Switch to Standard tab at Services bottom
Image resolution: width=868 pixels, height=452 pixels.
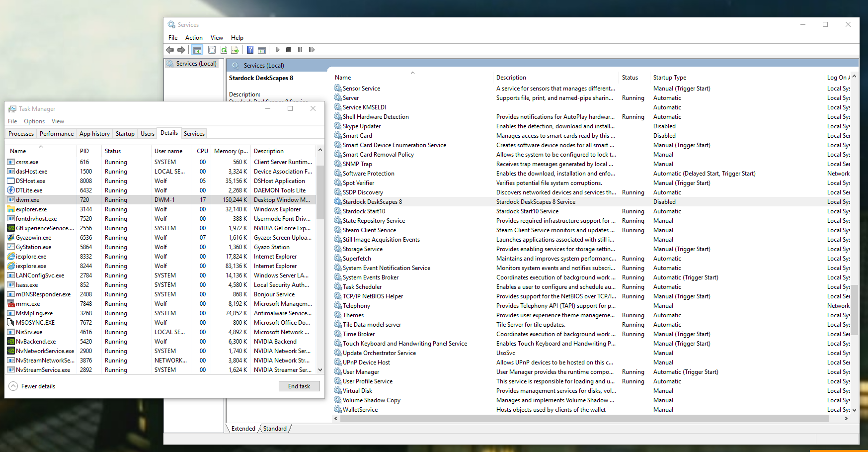(x=275, y=429)
